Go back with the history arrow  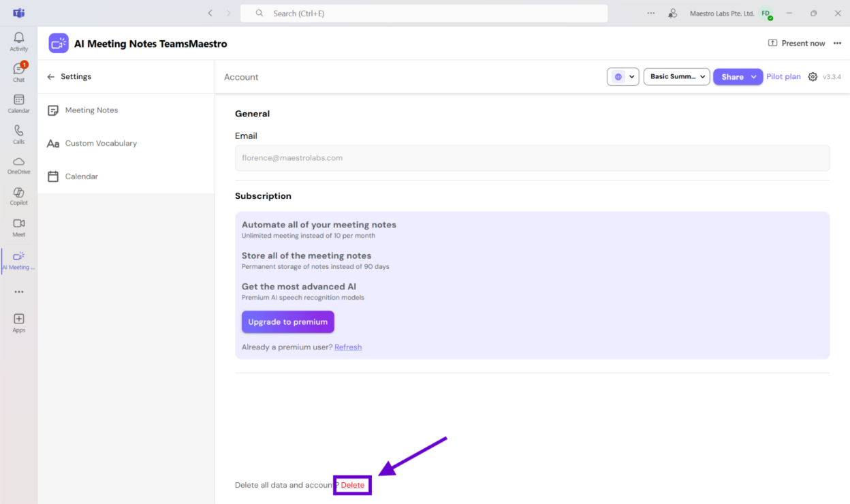210,13
